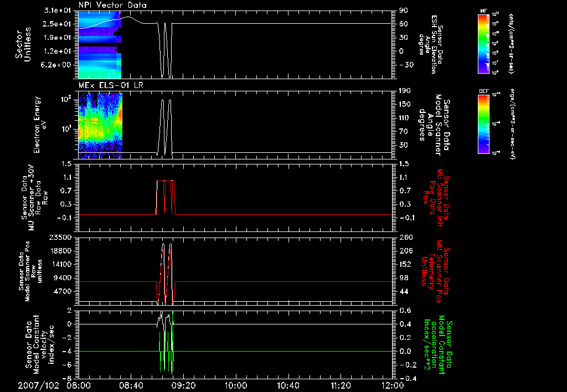567x392 pixels.
Task: Click the DEF color scale bar
Action: point(483,124)
